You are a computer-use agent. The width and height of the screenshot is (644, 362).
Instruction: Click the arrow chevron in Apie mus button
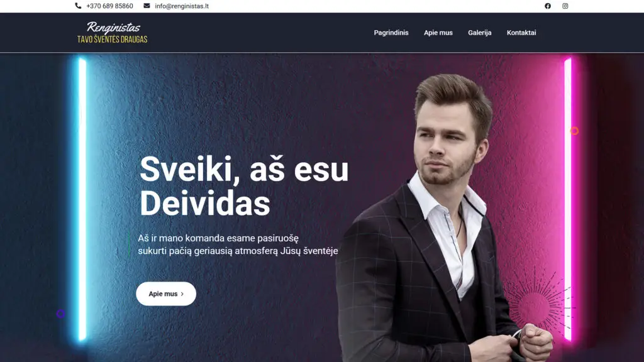[x=182, y=294]
